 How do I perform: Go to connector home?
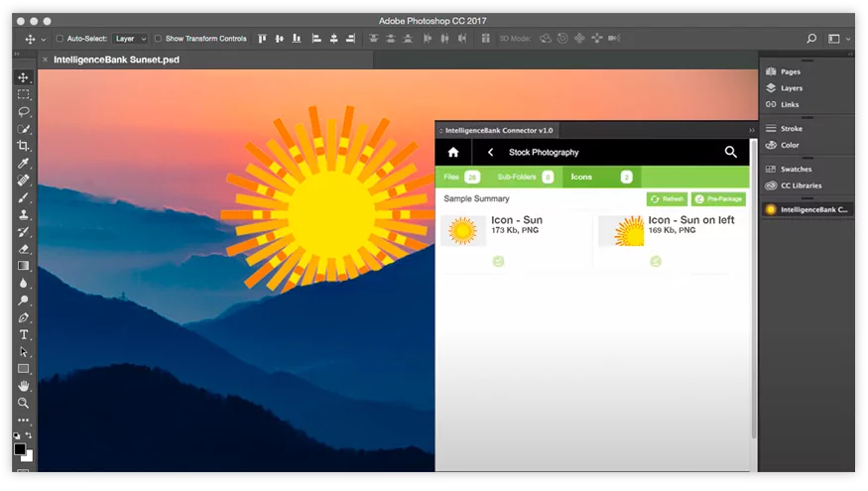(452, 152)
